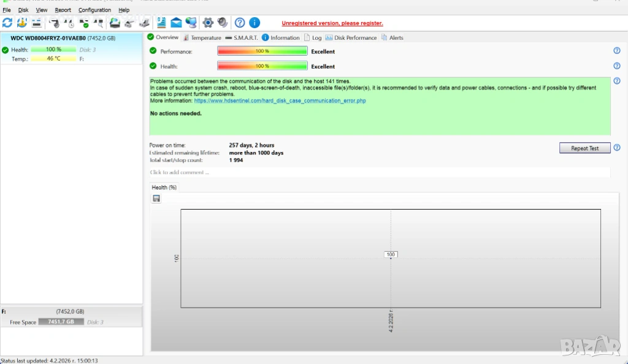The image size is (628, 364).
Task: Click the Unregistered version register link
Action: click(x=332, y=23)
